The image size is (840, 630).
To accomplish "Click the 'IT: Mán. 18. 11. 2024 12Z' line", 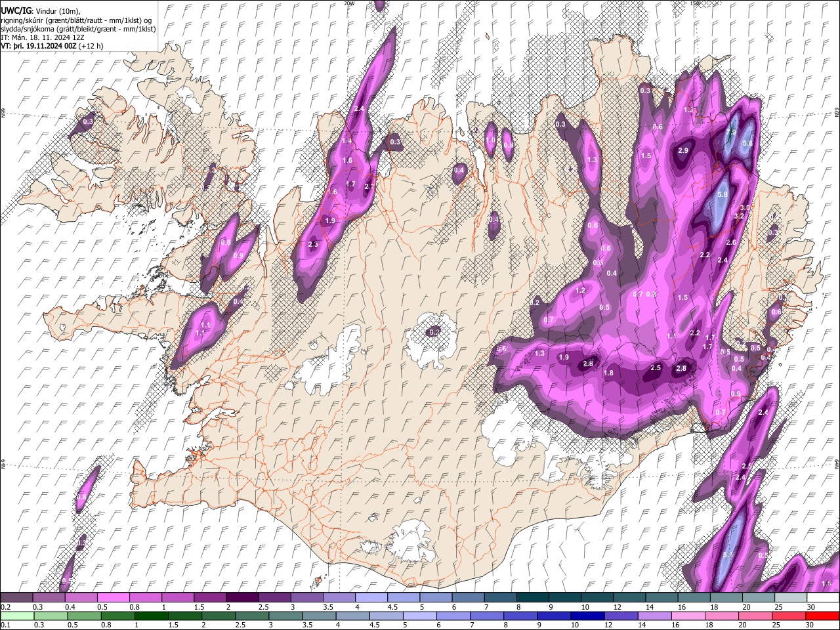I will point(43,37).
